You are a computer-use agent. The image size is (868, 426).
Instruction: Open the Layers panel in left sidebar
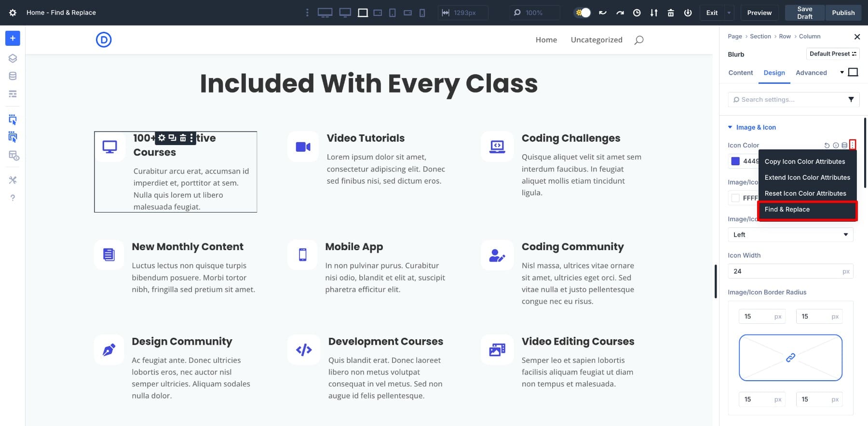pos(13,58)
